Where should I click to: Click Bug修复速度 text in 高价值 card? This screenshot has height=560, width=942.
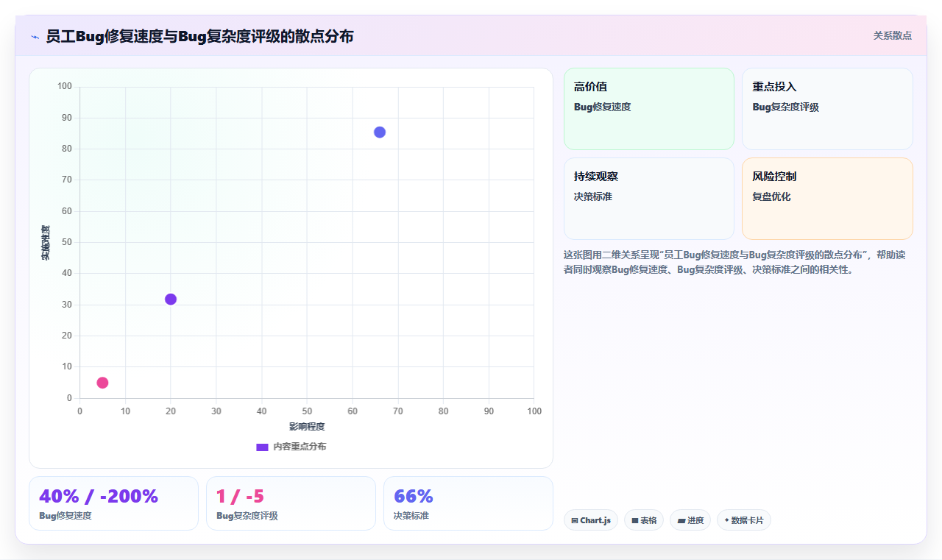(x=602, y=107)
